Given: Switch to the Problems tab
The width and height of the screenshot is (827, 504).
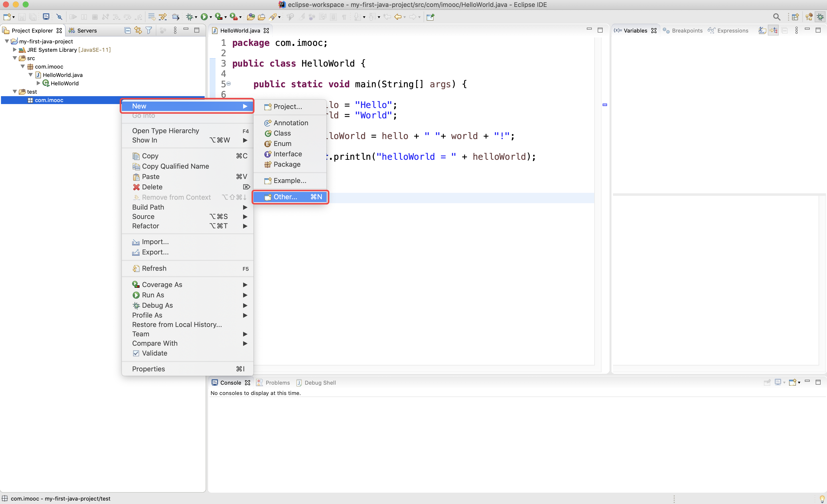Looking at the screenshot, I should (x=273, y=382).
